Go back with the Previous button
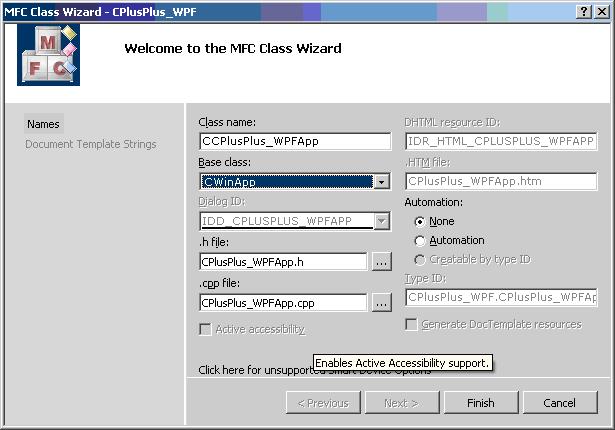This screenshot has height=430, width=615. click(x=323, y=403)
